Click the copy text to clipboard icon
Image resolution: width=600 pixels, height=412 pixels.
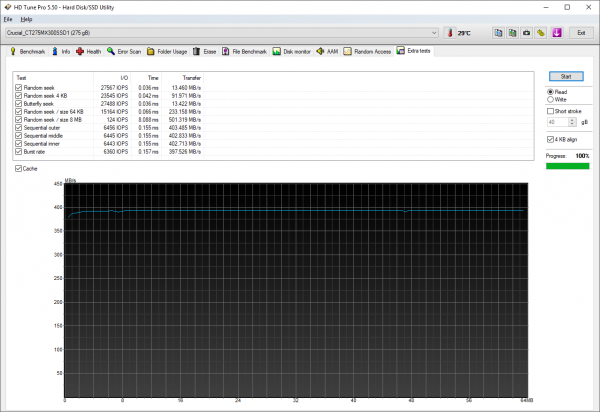pyautogui.click(x=498, y=33)
